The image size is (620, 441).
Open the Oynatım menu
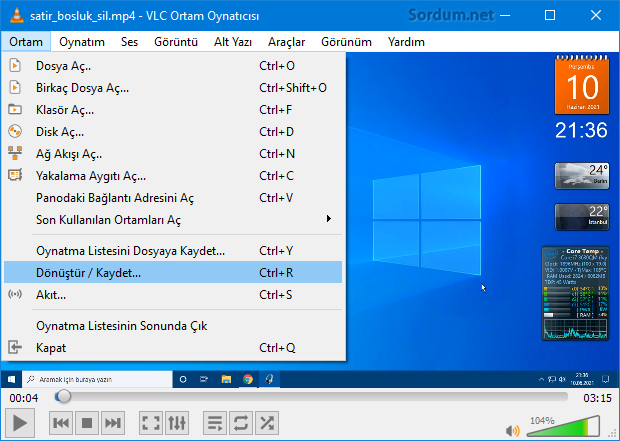click(x=82, y=42)
